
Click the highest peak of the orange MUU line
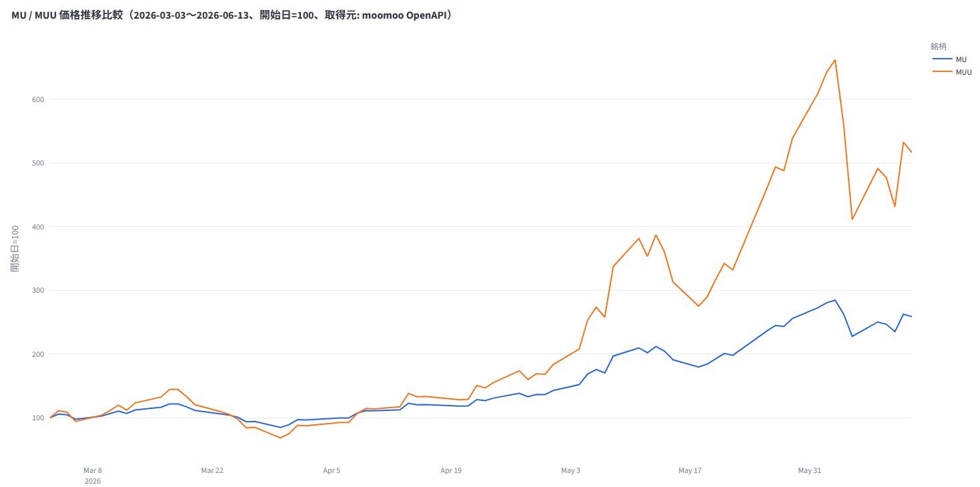(x=835, y=60)
